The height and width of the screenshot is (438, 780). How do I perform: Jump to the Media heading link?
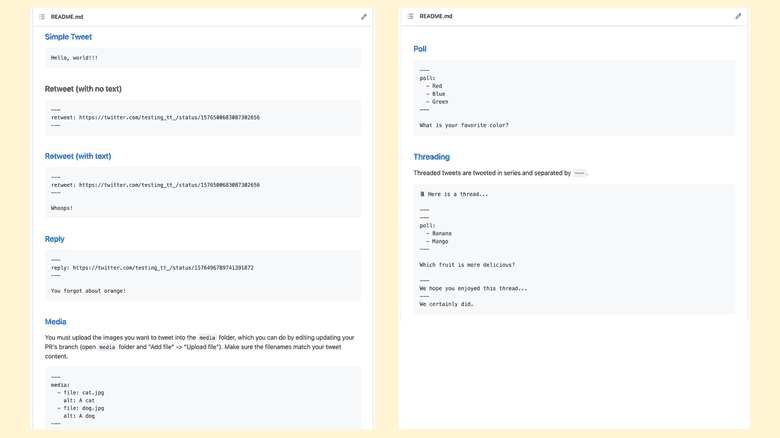(56, 322)
